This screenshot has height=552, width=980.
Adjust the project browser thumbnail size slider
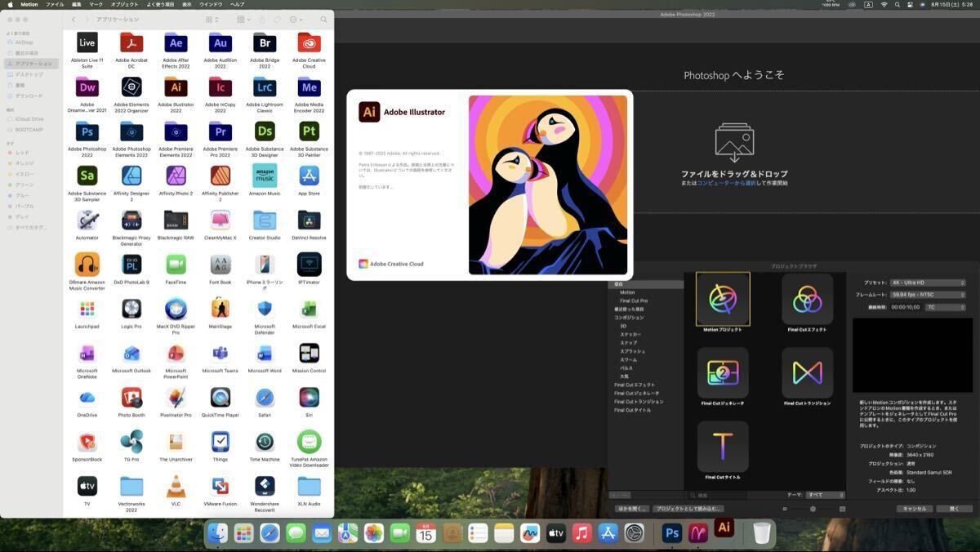(813, 509)
